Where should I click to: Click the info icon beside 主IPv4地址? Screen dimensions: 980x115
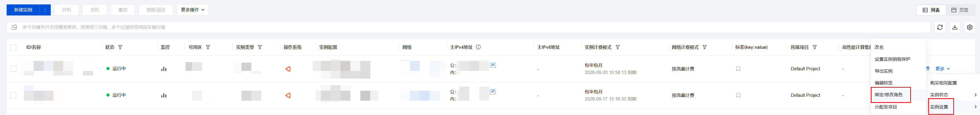(478, 47)
